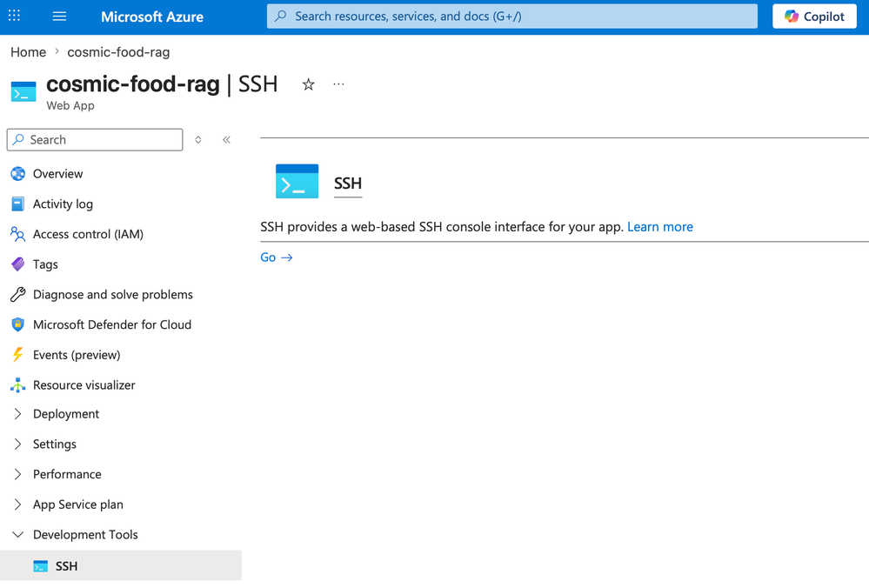Screen dimensions: 869x588
Task: Click the Microsoft Azure home title
Action: click(x=152, y=17)
